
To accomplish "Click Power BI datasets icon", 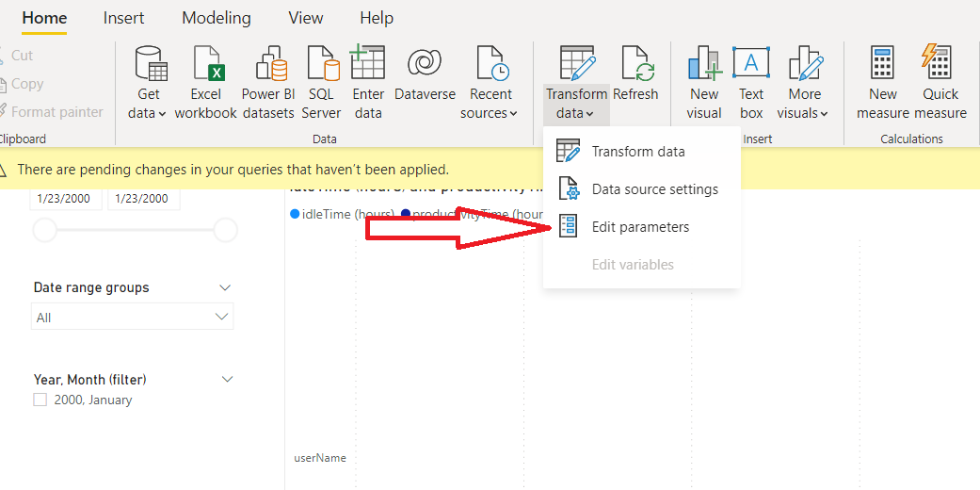I will (x=267, y=65).
